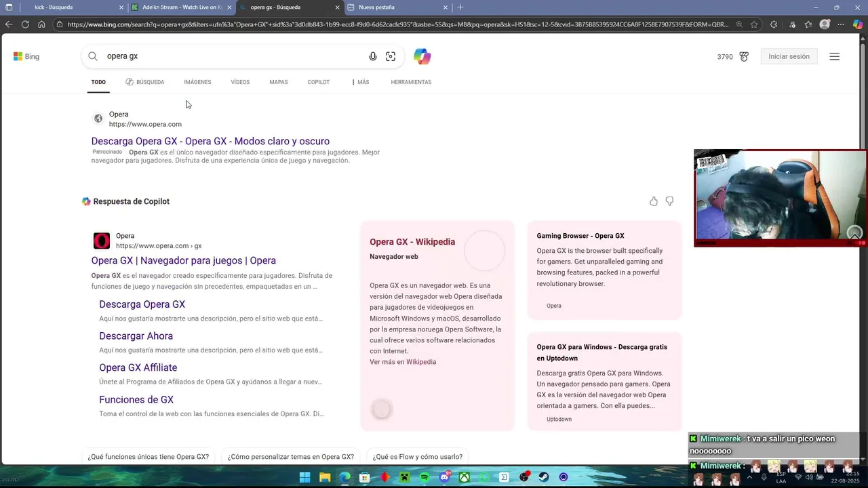The width and height of the screenshot is (868, 488).
Task: Open the Edge three-dot settings menu
Action: [x=842, y=24]
